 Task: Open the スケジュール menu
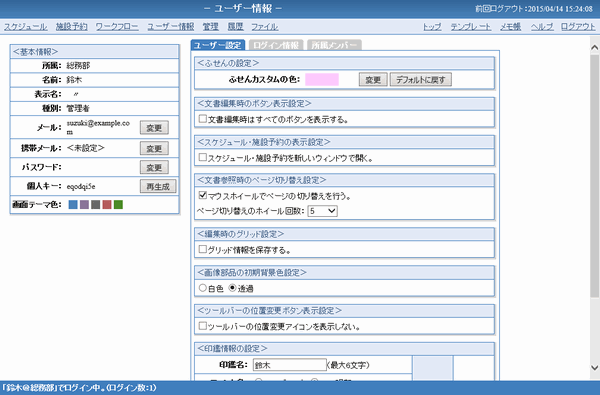click(25, 27)
